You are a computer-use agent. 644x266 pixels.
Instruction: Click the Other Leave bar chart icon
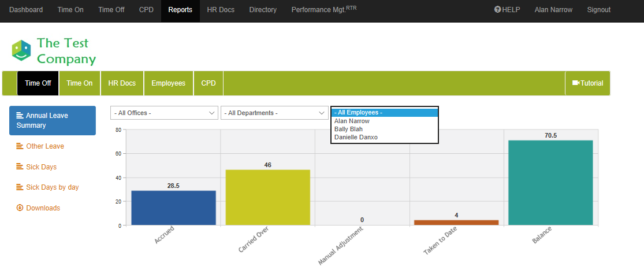point(20,146)
